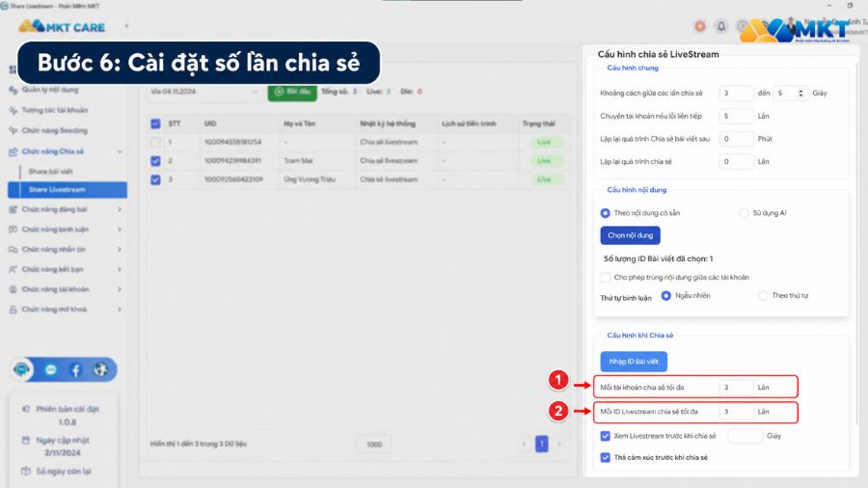Open the Via 04.11.2024 dropdown
The image size is (868, 488).
(x=204, y=92)
